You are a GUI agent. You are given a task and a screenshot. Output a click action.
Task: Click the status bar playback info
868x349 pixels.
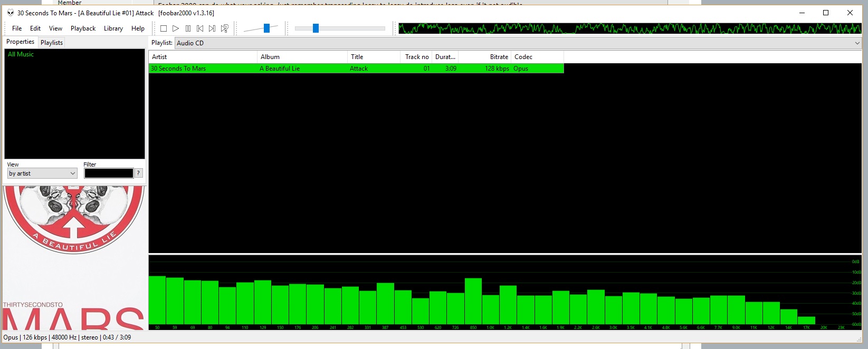(67, 337)
